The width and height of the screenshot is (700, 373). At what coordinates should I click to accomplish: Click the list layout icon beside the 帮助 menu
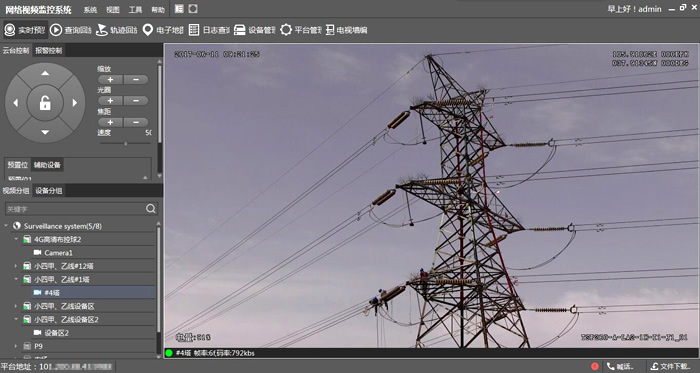click(179, 8)
